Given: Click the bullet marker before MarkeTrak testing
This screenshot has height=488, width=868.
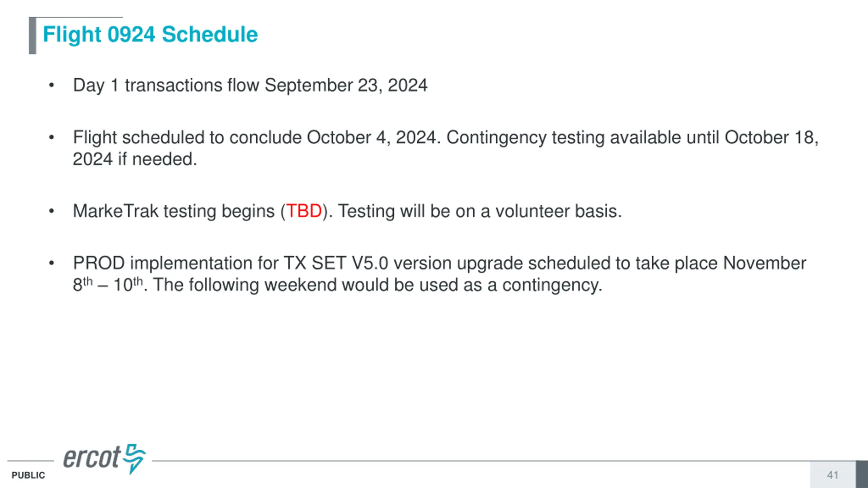Looking at the screenshot, I should point(52,211).
